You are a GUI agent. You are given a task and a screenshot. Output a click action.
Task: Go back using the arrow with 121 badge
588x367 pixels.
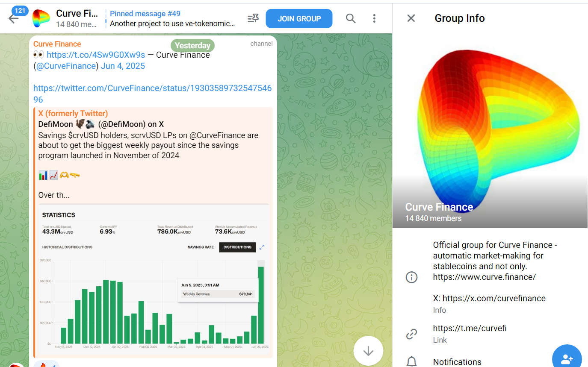click(x=14, y=18)
